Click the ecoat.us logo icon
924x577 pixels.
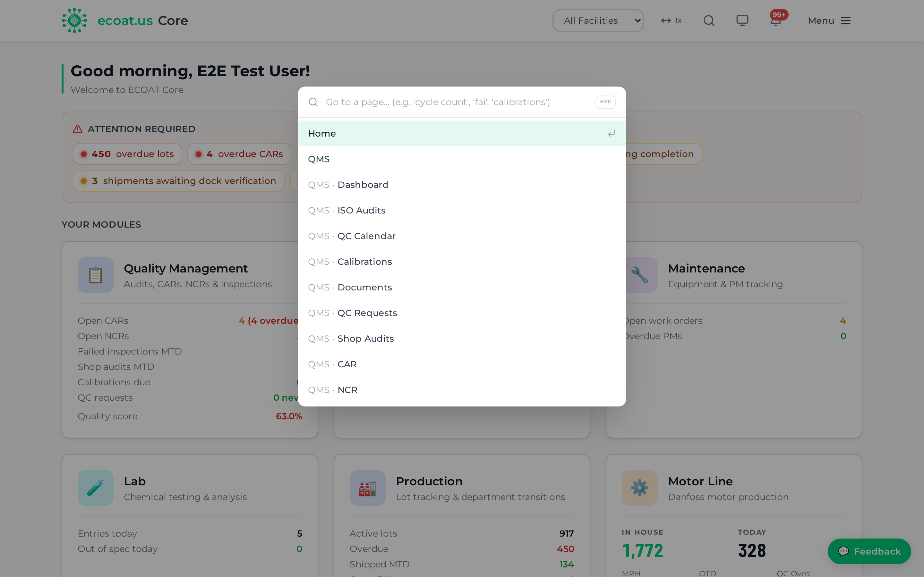click(74, 21)
